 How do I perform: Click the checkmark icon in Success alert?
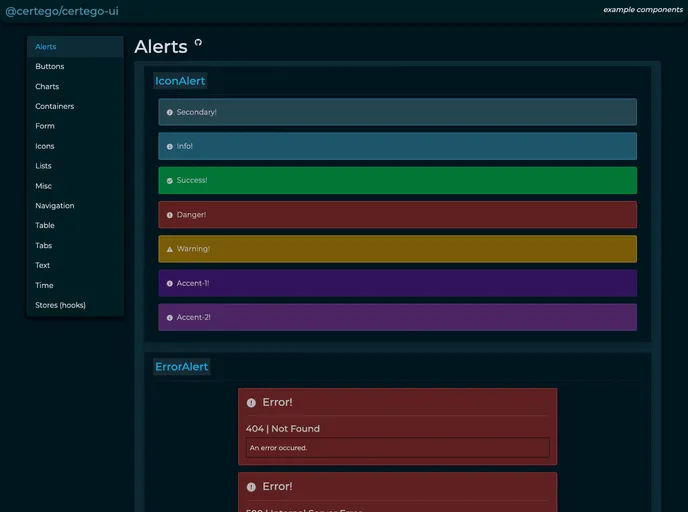click(169, 181)
